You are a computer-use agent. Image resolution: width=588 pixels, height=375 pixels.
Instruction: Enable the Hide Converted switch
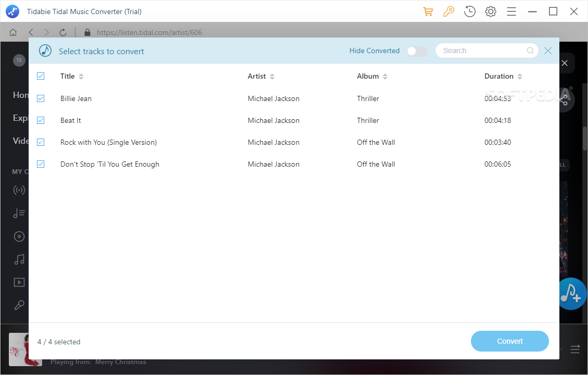417,51
